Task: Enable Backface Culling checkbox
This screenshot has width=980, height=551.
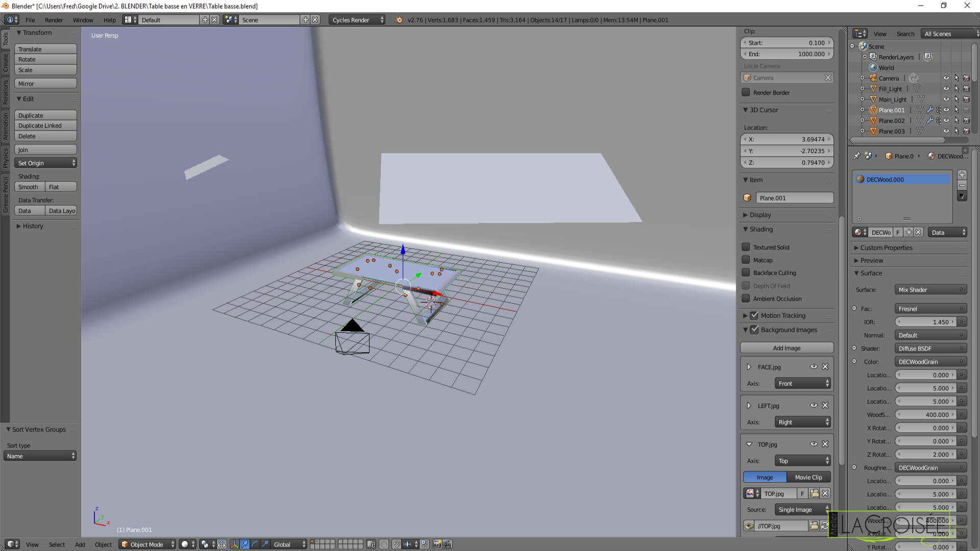Action: point(745,272)
